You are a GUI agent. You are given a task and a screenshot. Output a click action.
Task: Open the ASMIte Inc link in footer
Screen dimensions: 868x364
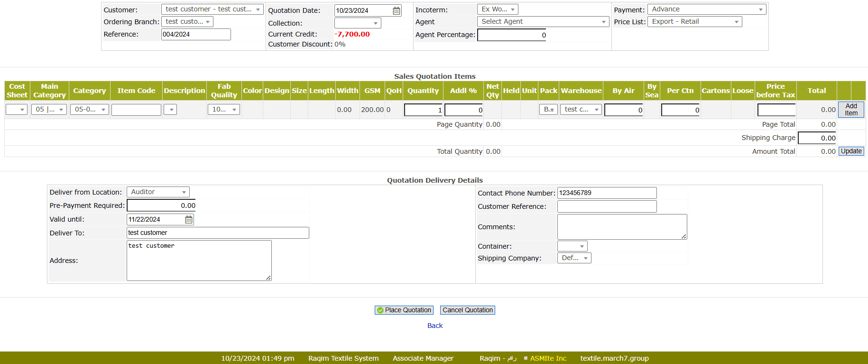click(548, 358)
